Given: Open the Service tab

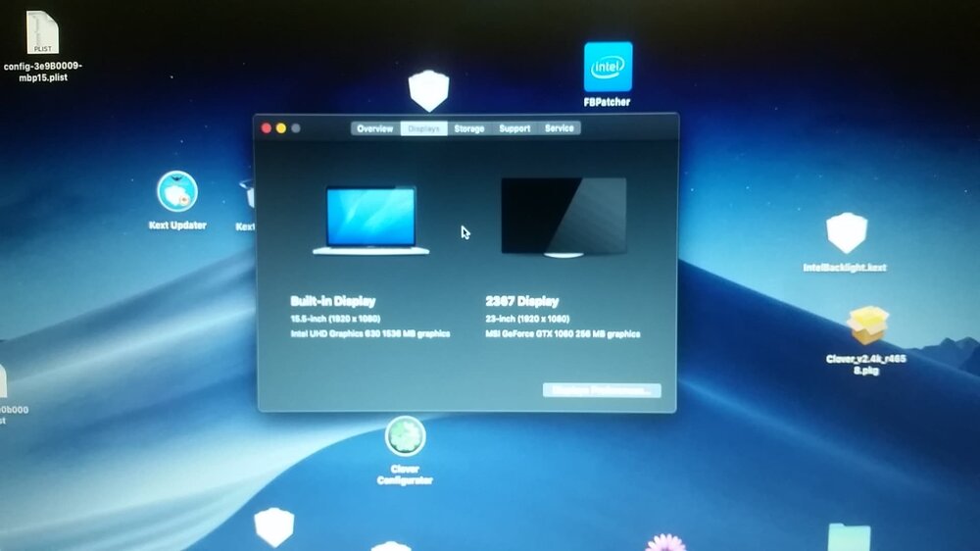Looking at the screenshot, I should 560,128.
